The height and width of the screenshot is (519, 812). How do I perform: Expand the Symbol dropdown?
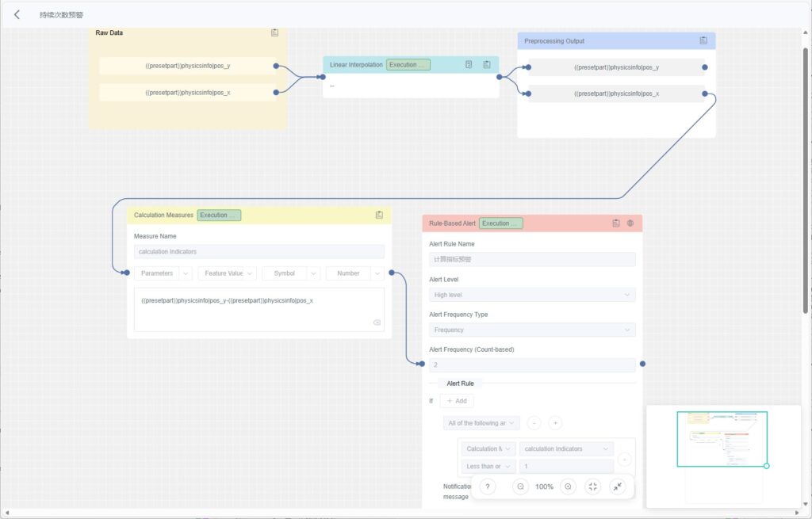click(290, 273)
